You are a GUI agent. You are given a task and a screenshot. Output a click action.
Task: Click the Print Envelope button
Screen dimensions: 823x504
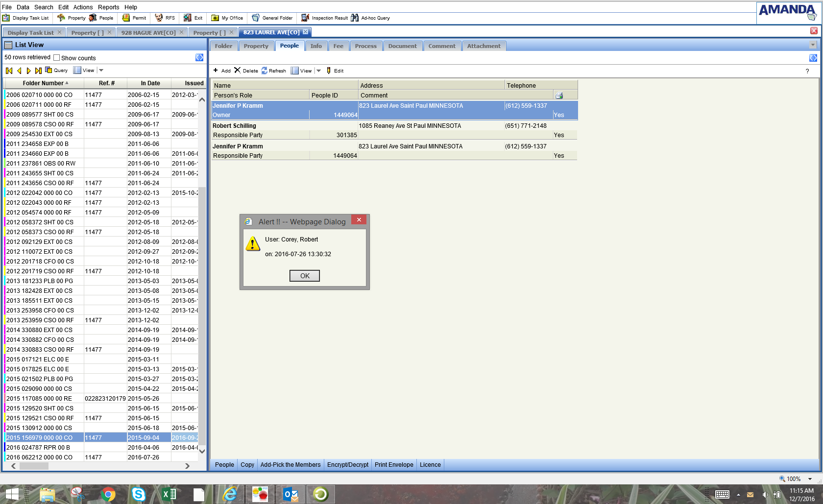(394, 465)
